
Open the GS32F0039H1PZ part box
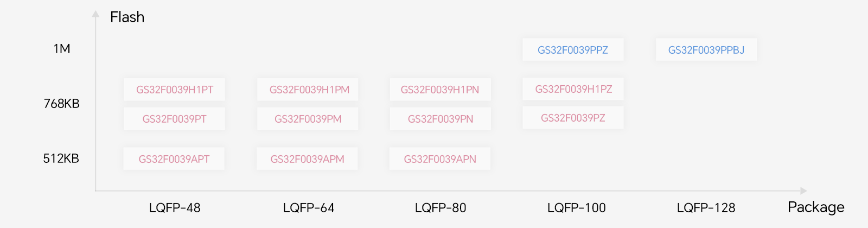573,89
